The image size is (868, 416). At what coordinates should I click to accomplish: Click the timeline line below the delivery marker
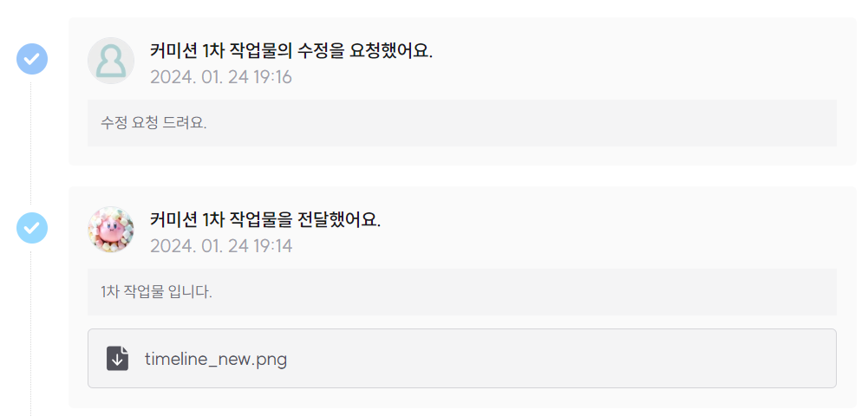31,329
